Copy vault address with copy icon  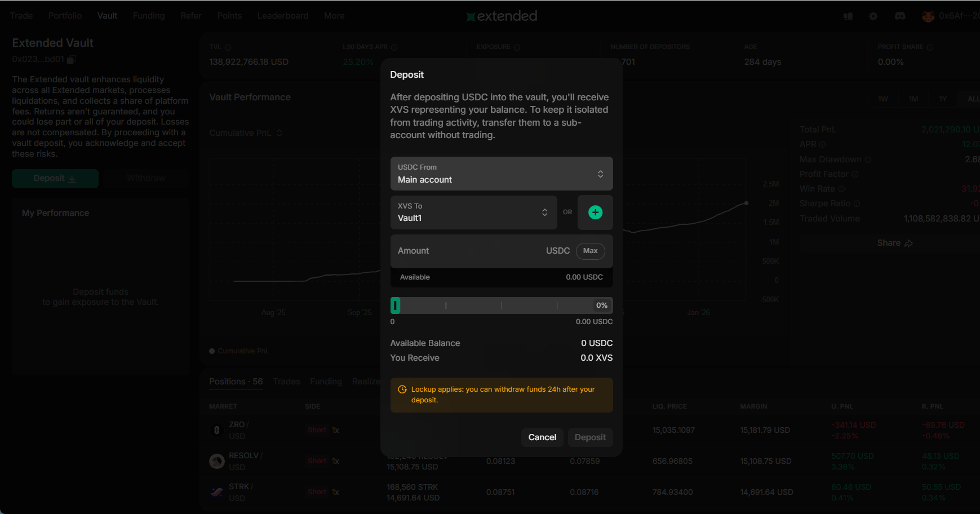(72, 59)
